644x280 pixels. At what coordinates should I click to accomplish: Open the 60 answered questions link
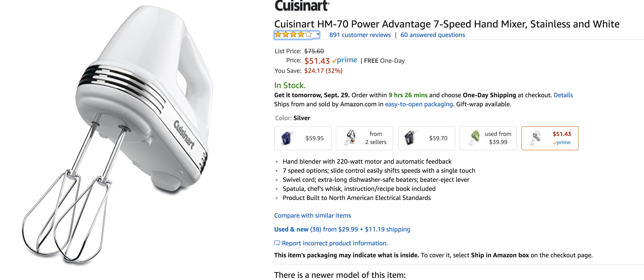point(433,35)
